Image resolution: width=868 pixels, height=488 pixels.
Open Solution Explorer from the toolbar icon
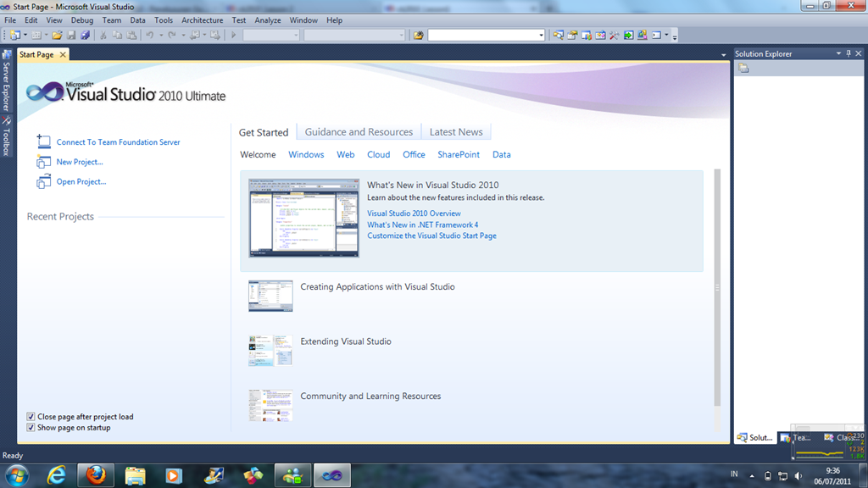tap(558, 36)
